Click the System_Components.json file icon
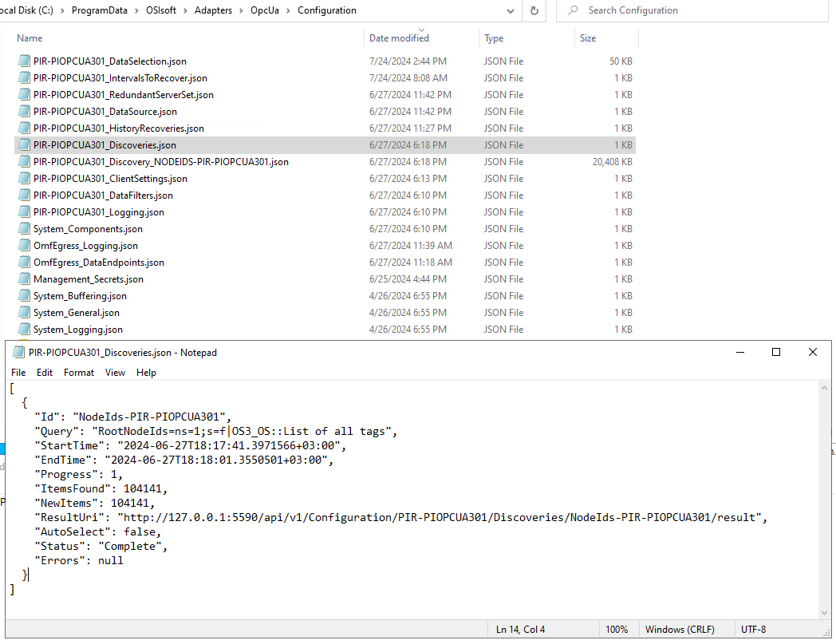The image size is (836, 644). coord(24,229)
